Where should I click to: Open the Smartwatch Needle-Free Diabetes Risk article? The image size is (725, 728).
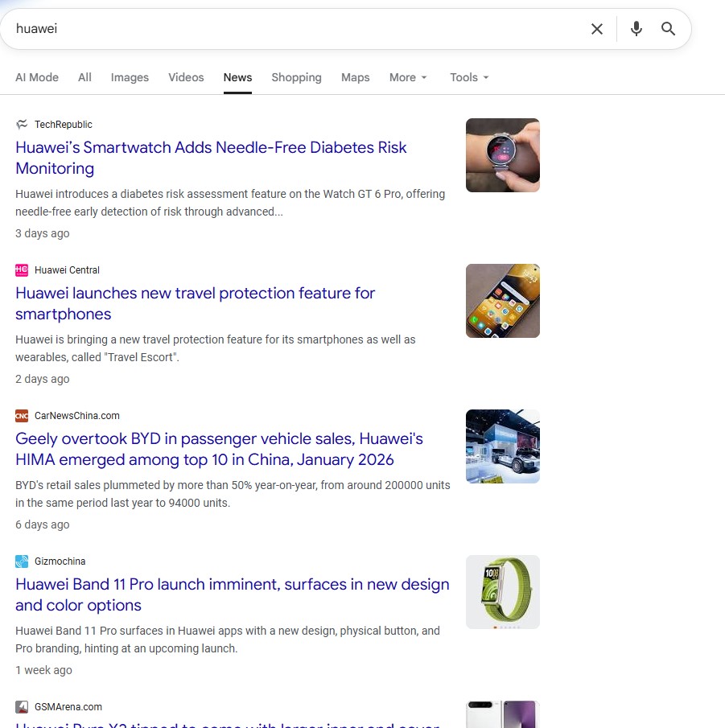point(211,158)
